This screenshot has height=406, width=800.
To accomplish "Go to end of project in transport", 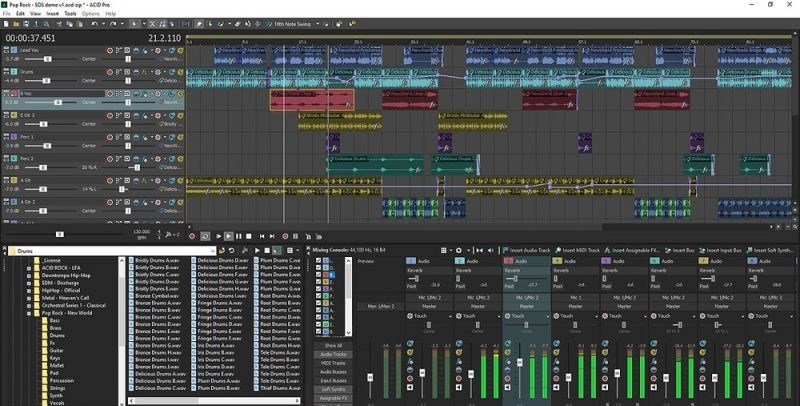I will [x=272, y=236].
